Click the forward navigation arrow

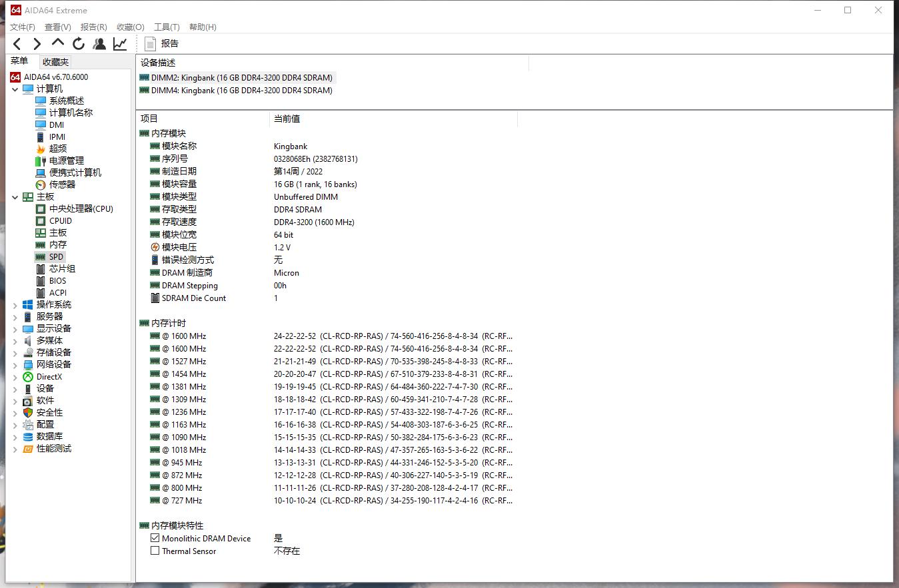[37, 43]
